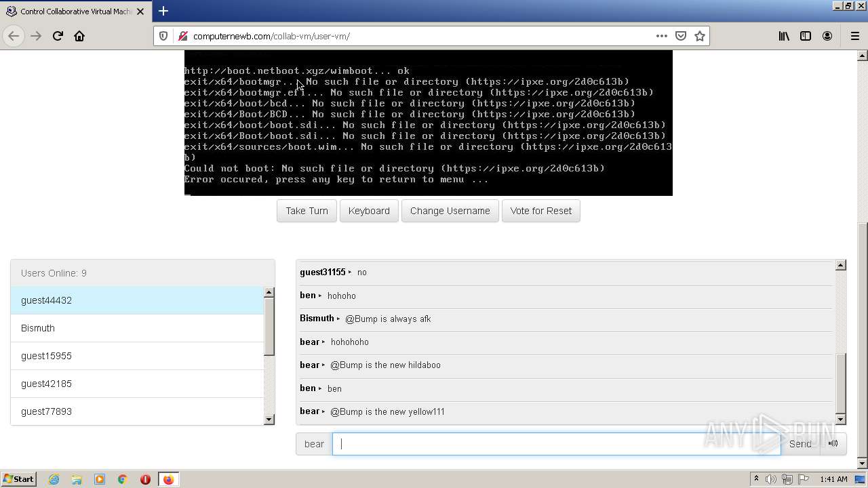The image size is (868, 488).
Task: Click chat scrollbar down arrow
Action: pyautogui.click(x=841, y=420)
